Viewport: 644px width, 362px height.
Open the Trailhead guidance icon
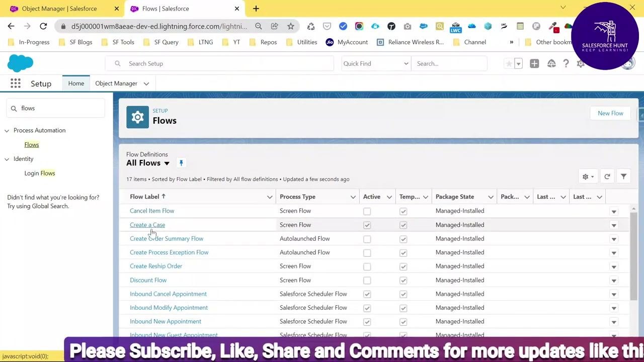(x=551, y=63)
